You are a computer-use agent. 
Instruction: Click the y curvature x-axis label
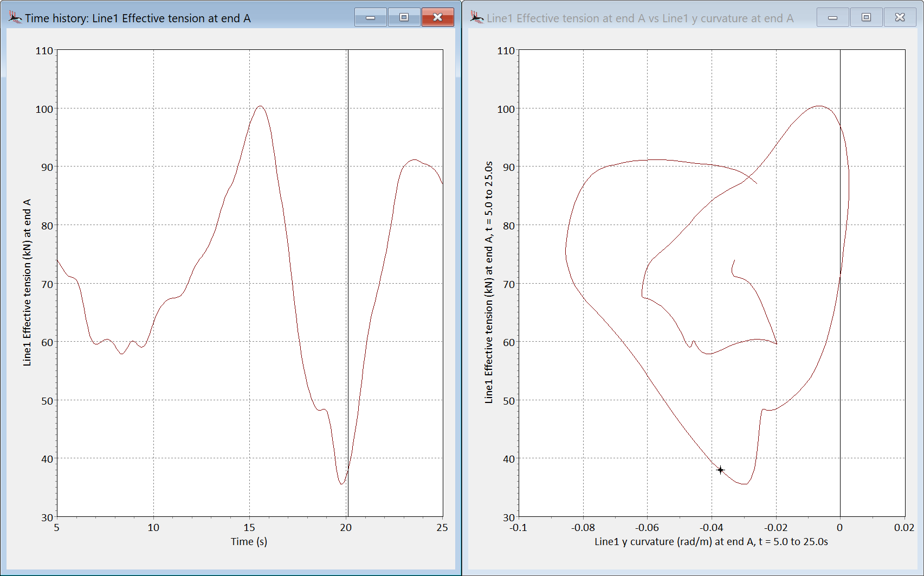(x=711, y=541)
